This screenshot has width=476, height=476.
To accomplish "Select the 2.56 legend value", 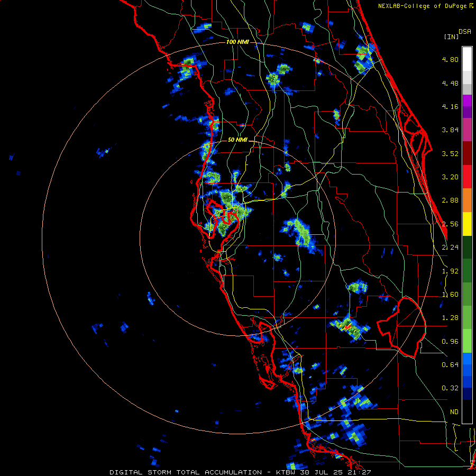I will 450,224.
